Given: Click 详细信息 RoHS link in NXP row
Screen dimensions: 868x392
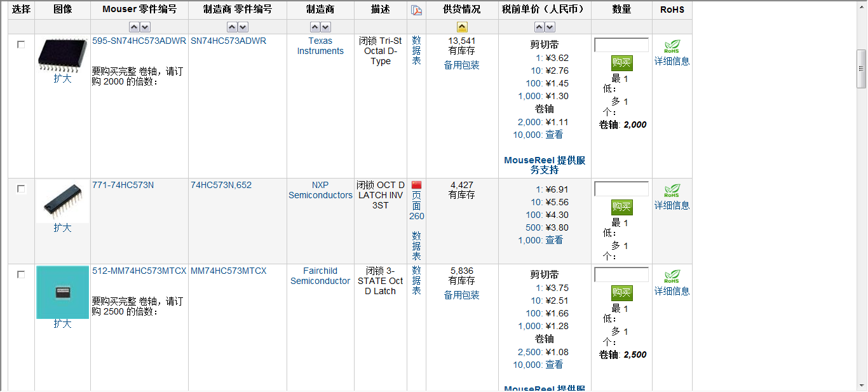Looking at the screenshot, I should (x=672, y=206).
